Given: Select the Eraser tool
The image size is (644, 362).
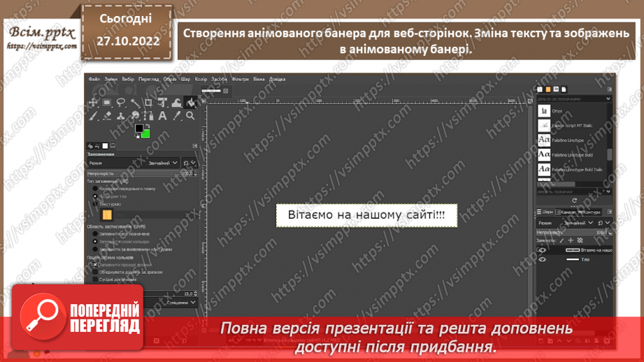Looking at the screenshot, I should tap(107, 116).
